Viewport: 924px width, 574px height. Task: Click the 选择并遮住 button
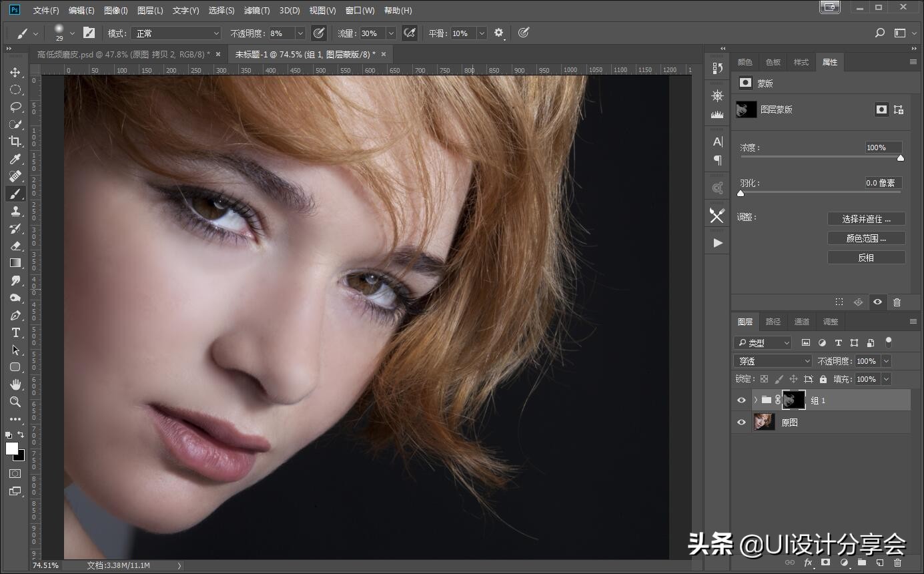[x=866, y=219]
